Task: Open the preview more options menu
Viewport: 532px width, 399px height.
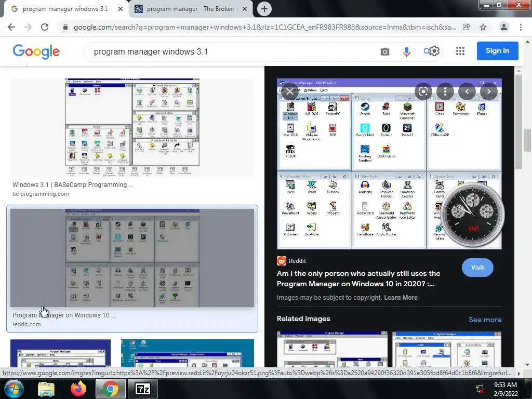Action: coord(445,91)
